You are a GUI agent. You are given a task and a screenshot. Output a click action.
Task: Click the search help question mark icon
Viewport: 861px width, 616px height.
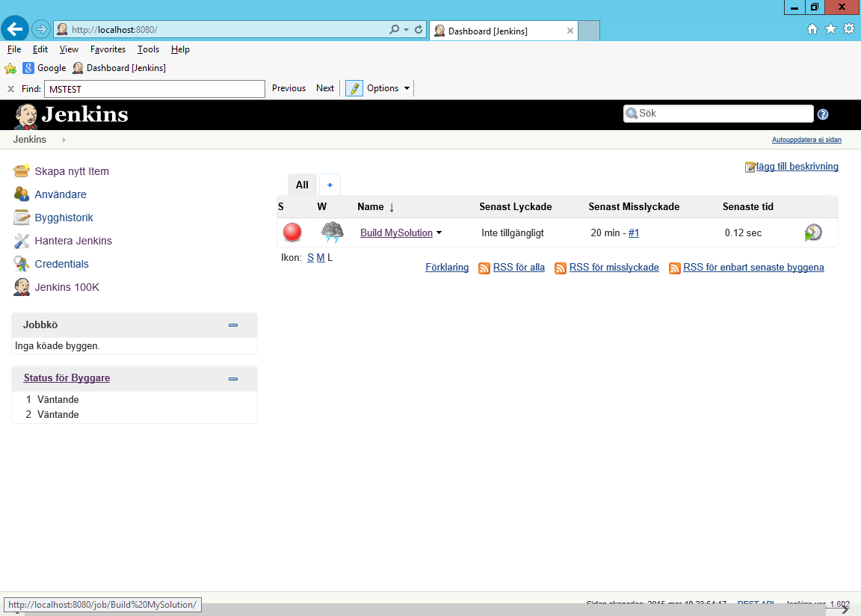[823, 114]
